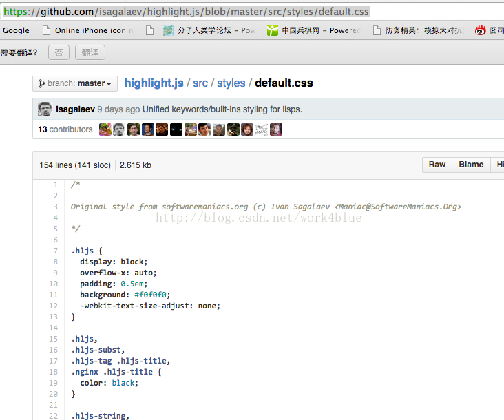Screen dimensions: 504x420
Task: Click the Weibo bookmark icon
Action: coord(480,30)
